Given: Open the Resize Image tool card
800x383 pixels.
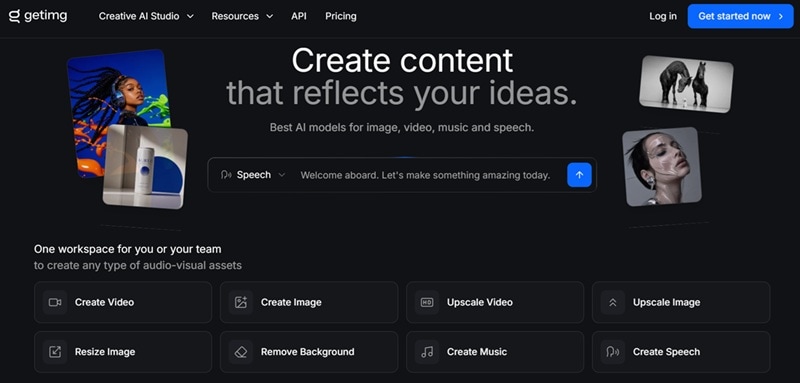Looking at the screenshot, I should (x=123, y=352).
